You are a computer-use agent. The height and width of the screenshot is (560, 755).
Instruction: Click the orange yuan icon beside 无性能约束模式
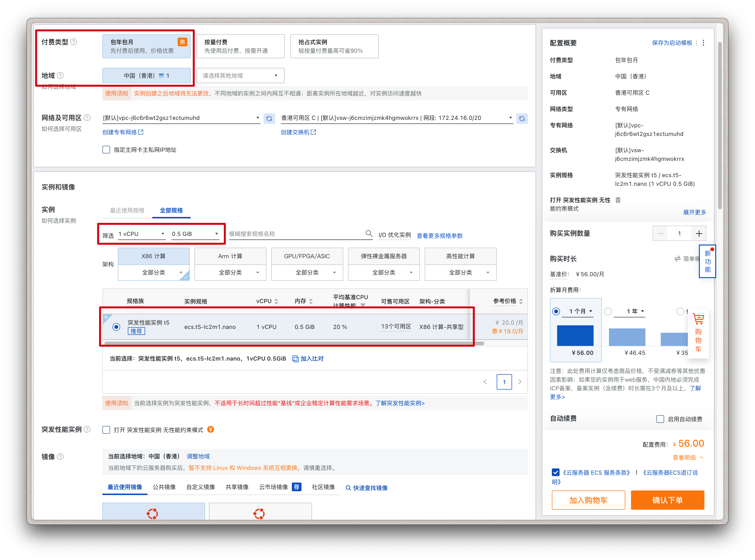pyautogui.click(x=211, y=430)
